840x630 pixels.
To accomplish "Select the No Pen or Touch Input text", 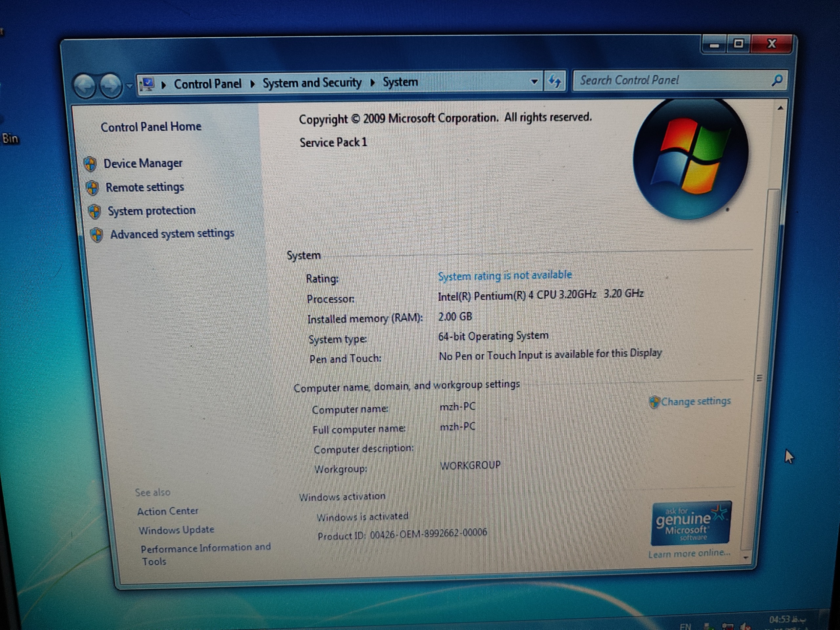I will pyautogui.click(x=550, y=355).
